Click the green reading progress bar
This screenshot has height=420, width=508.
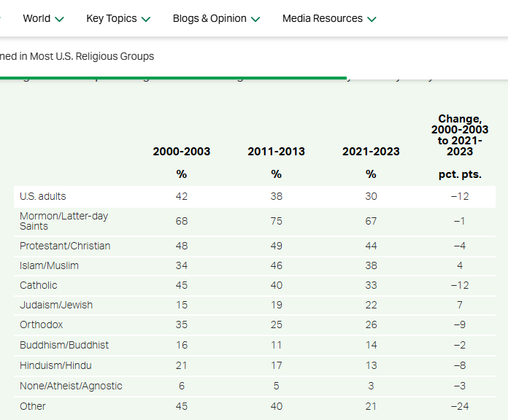point(173,78)
